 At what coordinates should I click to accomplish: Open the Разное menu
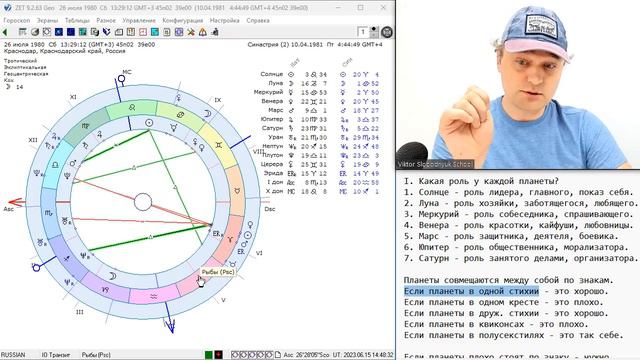(x=106, y=20)
